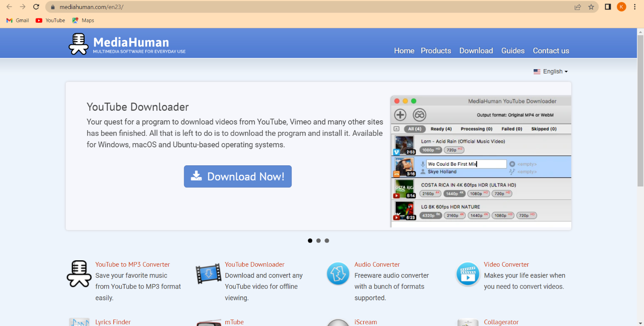Reload the page with the refresh icon
This screenshot has width=644, height=326.
[x=36, y=7]
